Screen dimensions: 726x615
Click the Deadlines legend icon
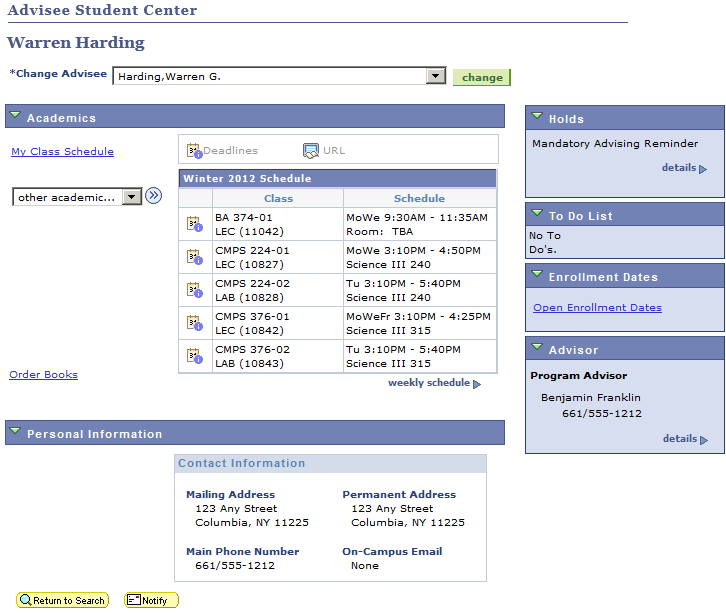[194, 151]
